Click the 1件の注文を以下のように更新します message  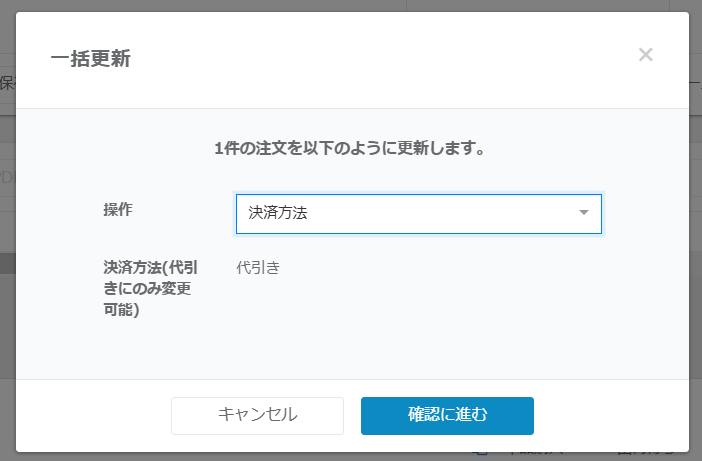[x=350, y=149]
